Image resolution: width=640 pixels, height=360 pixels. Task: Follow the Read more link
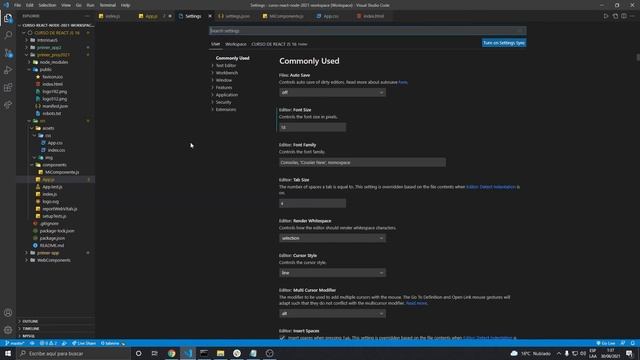click(416, 303)
